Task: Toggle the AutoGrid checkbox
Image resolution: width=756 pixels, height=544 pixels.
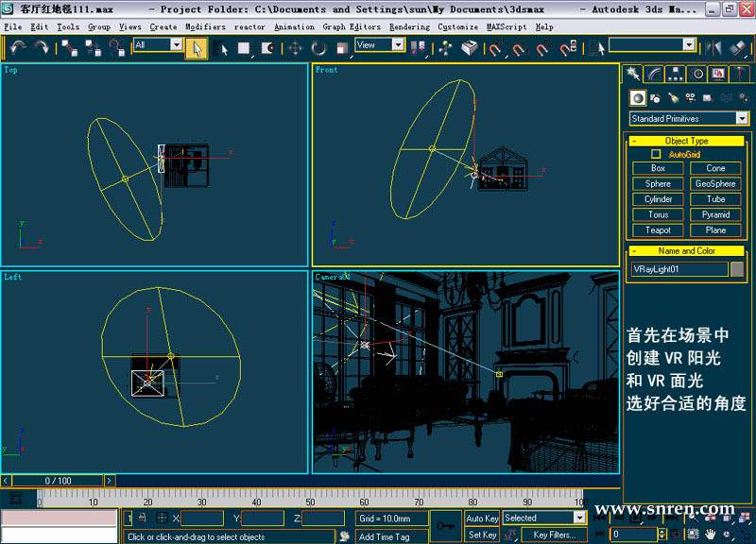Action: 656,154
